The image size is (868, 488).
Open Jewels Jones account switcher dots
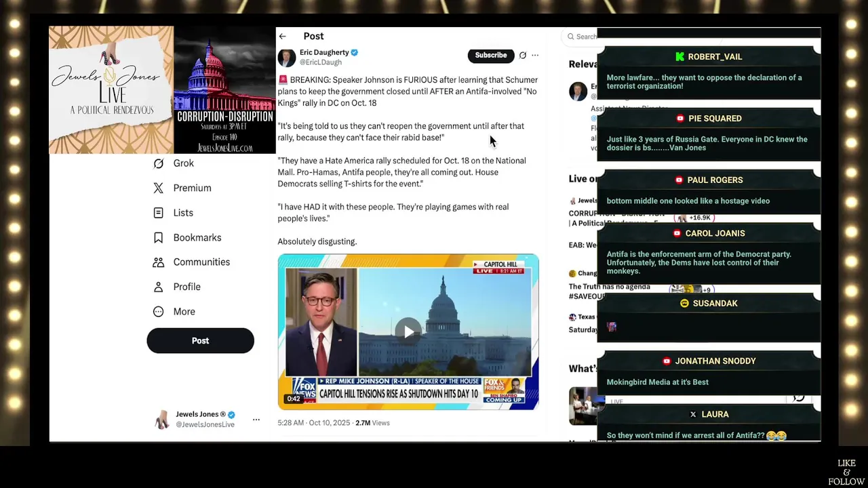[256, 420]
